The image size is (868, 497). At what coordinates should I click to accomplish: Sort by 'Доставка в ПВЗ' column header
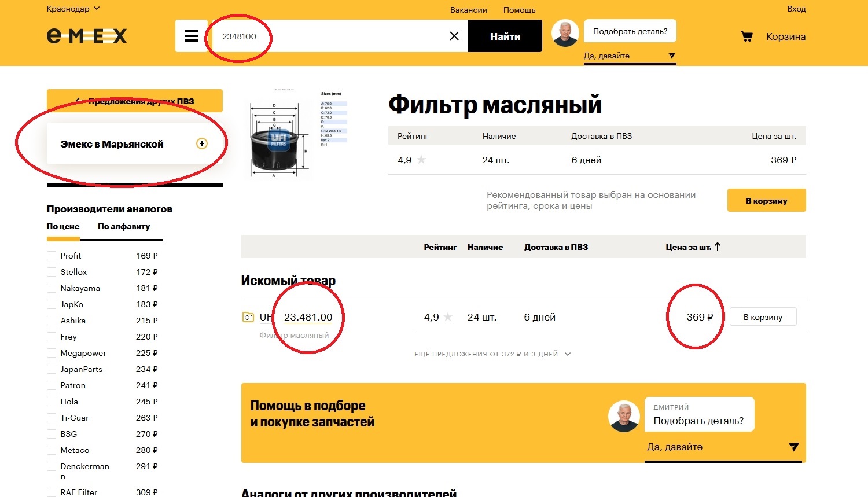tap(556, 247)
